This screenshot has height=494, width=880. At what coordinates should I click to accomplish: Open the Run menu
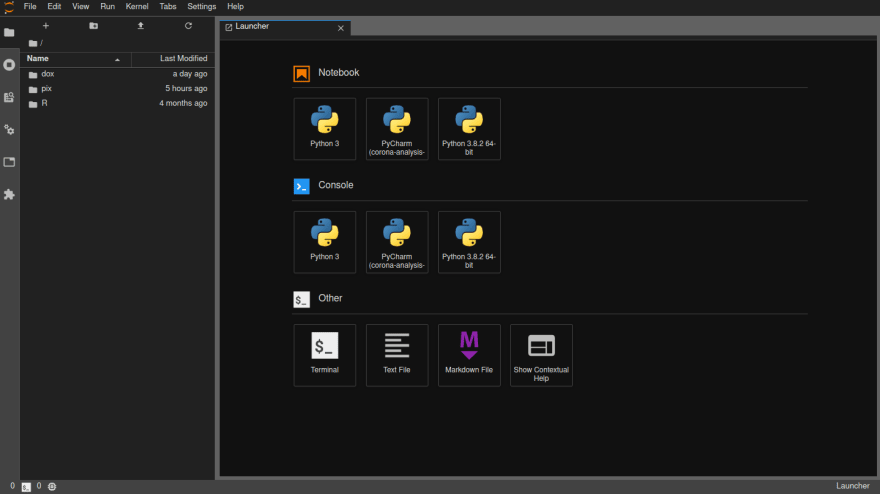(107, 7)
